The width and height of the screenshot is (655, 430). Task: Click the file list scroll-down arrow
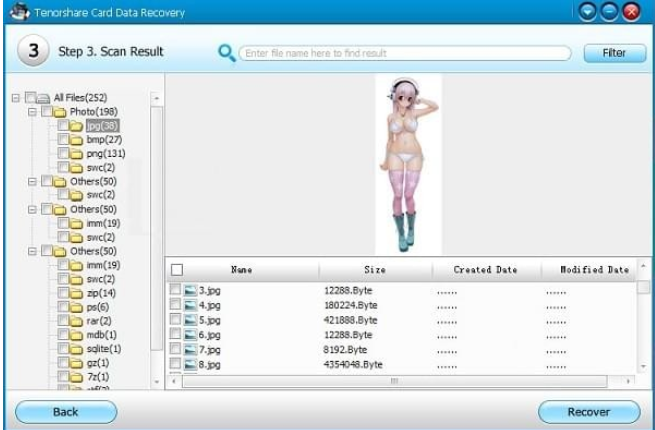click(x=643, y=366)
